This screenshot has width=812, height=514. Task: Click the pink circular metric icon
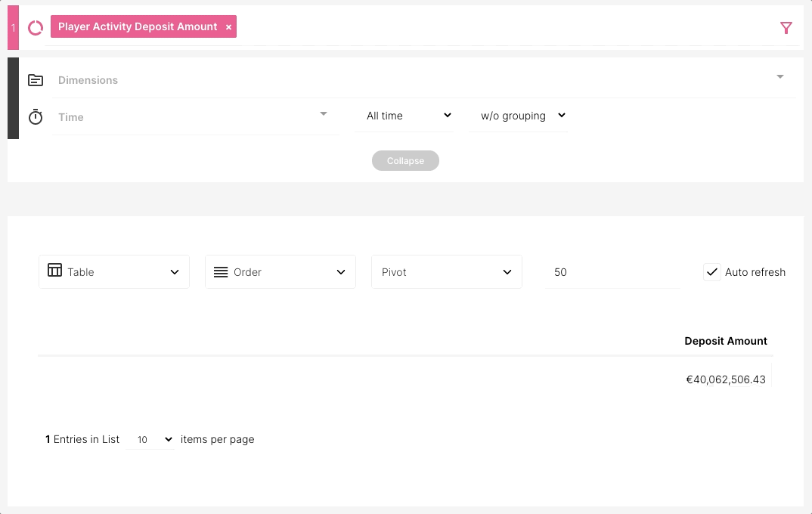tap(36, 28)
